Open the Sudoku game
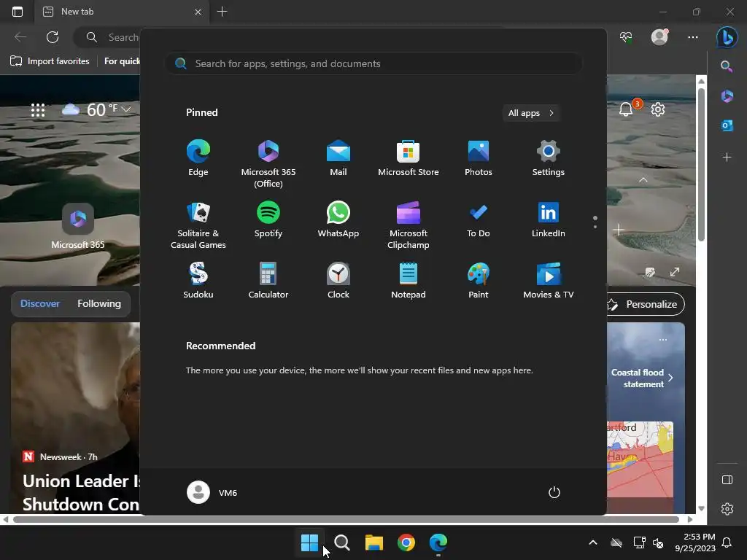Image resolution: width=747 pixels, height=560 pixels. point(198,281)
